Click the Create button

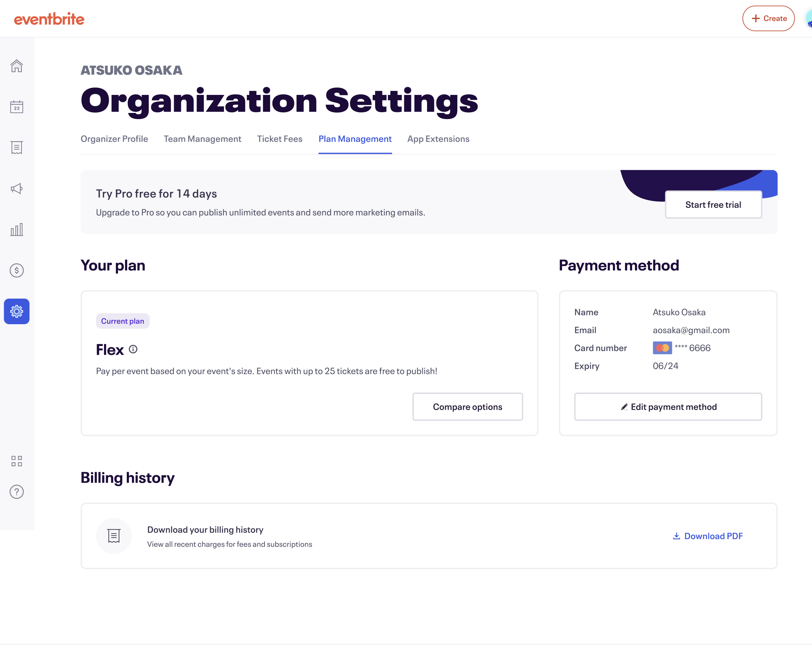click(768, 18)
